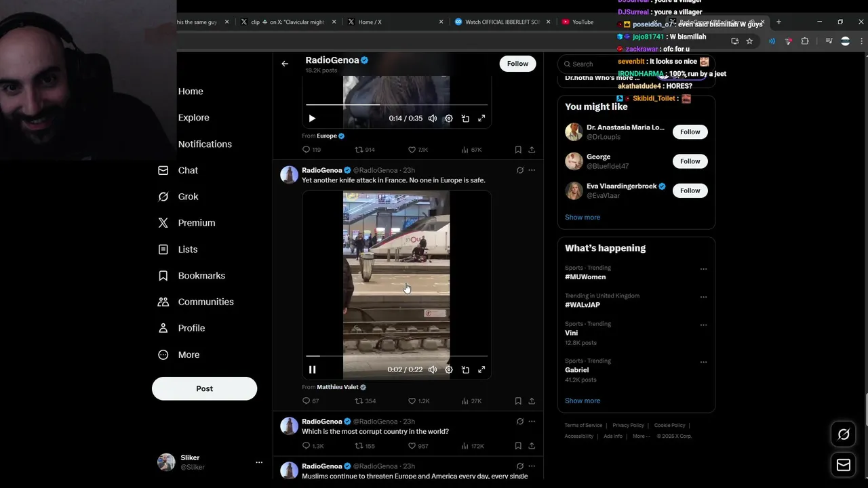Reply to the knife attack post with 67 replies

pos(311,401)
